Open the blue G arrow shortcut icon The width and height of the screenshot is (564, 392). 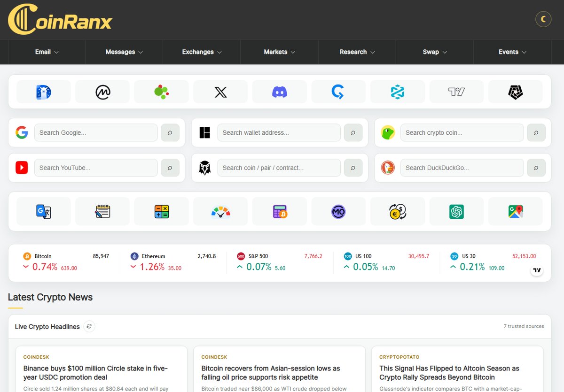[x=338, y=92]
